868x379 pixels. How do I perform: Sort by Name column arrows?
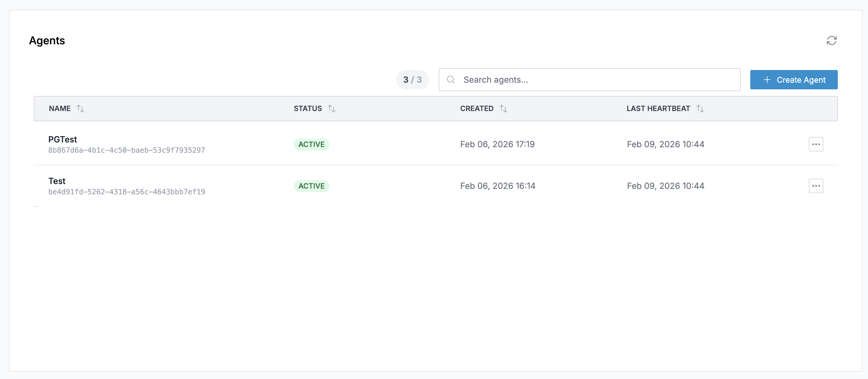[x=80, y=108]
